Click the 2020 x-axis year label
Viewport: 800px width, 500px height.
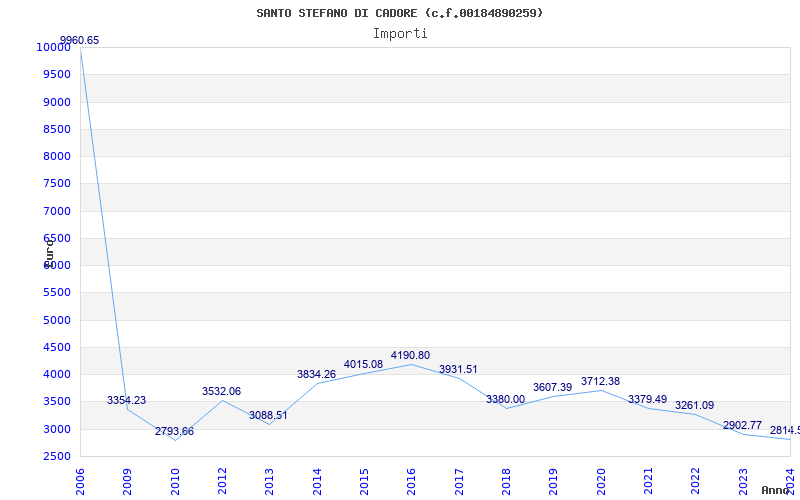pyautogui.click(x=601, y=479)
